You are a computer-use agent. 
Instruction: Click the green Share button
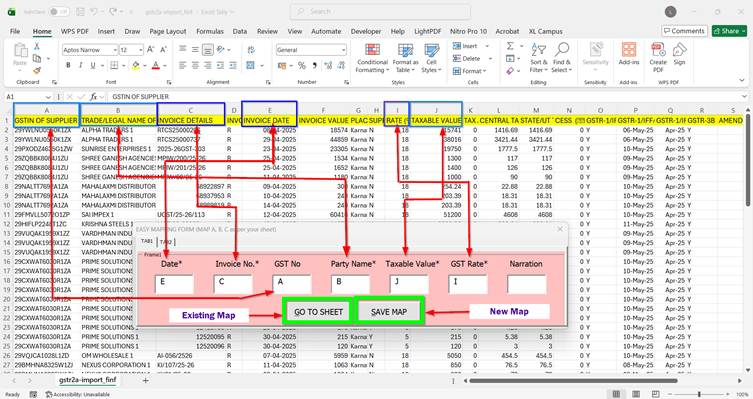click(x=729, y=31)
